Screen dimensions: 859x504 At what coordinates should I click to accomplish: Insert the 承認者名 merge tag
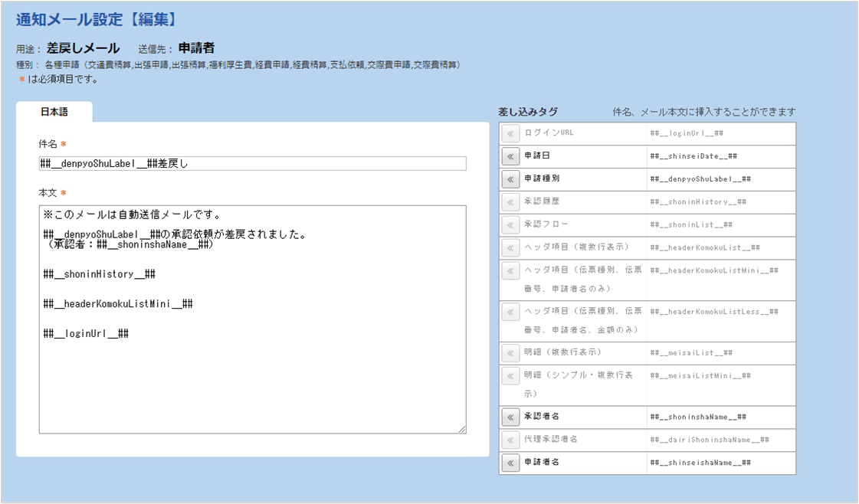coord(510,417)
